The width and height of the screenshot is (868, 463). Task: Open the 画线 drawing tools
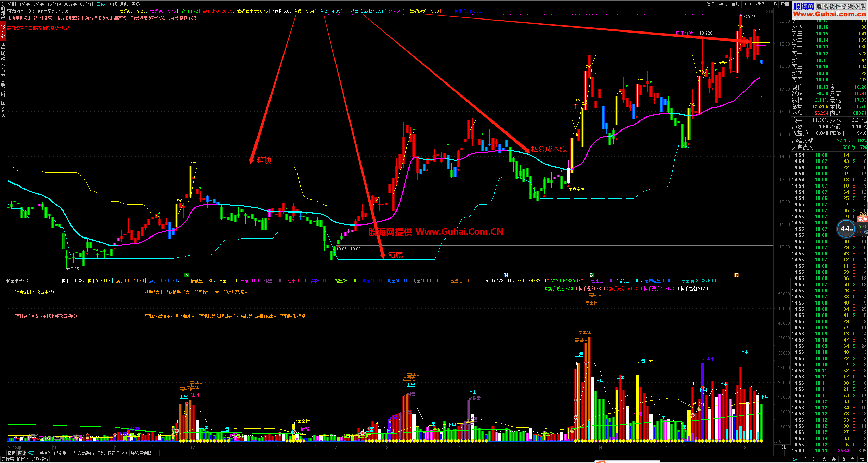click(x=736, y=4)
